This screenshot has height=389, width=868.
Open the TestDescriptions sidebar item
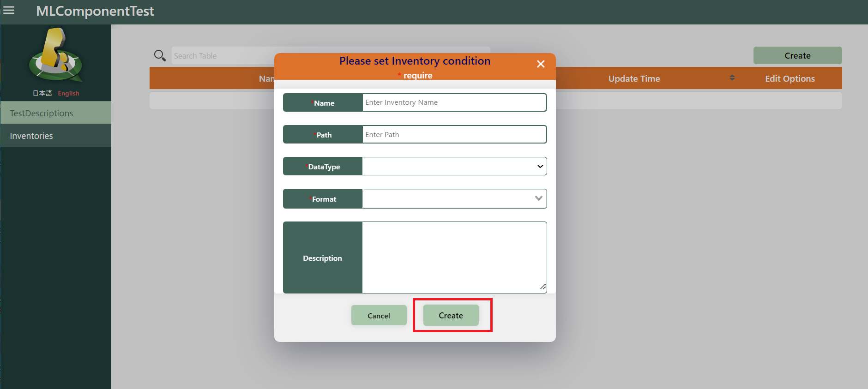pos(55,113)
